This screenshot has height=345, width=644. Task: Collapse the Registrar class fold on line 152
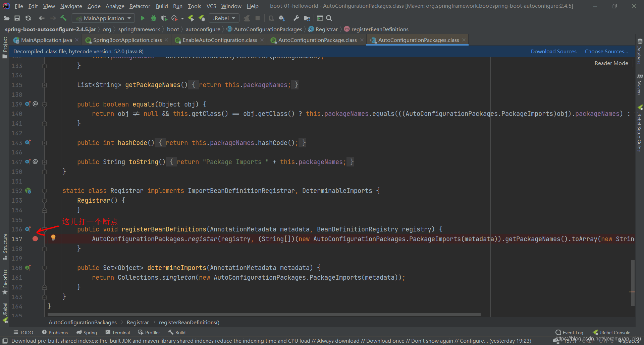44,191
